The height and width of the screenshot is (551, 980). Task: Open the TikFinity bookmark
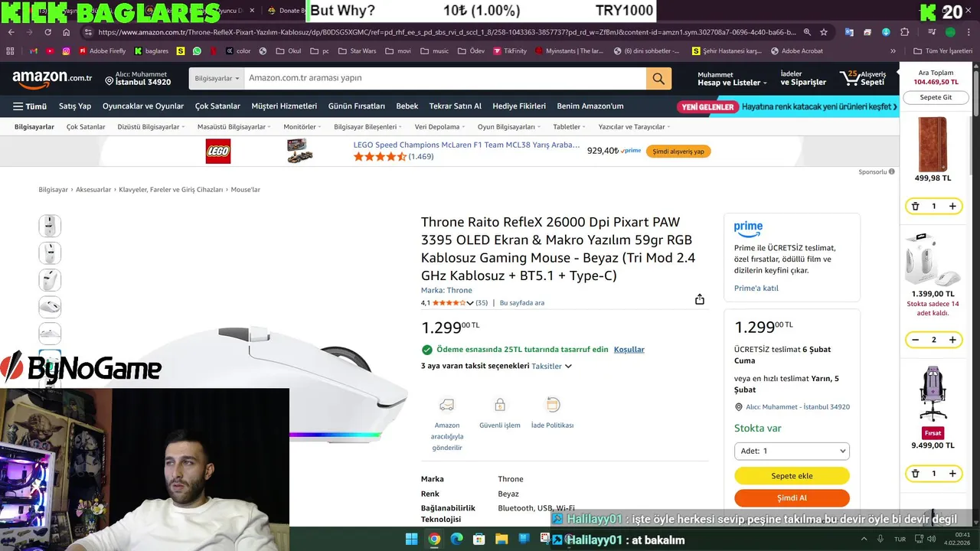[510, 51]
